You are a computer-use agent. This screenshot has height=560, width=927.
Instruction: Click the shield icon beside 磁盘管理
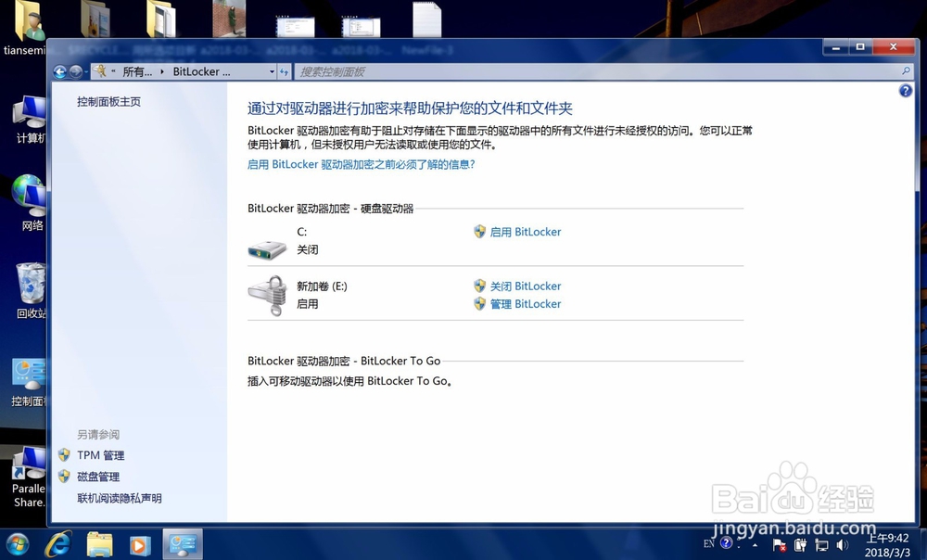pyautogui.click(x=64, y=476)
